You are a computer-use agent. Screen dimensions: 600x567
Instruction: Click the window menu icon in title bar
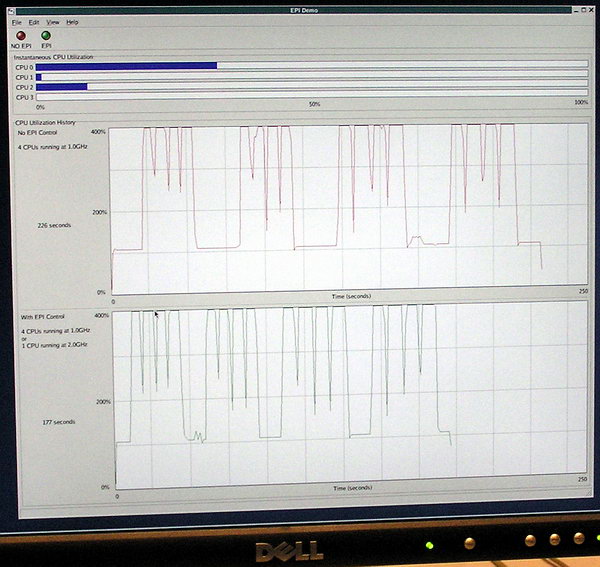pyautogui.click(x=11, y=10)
